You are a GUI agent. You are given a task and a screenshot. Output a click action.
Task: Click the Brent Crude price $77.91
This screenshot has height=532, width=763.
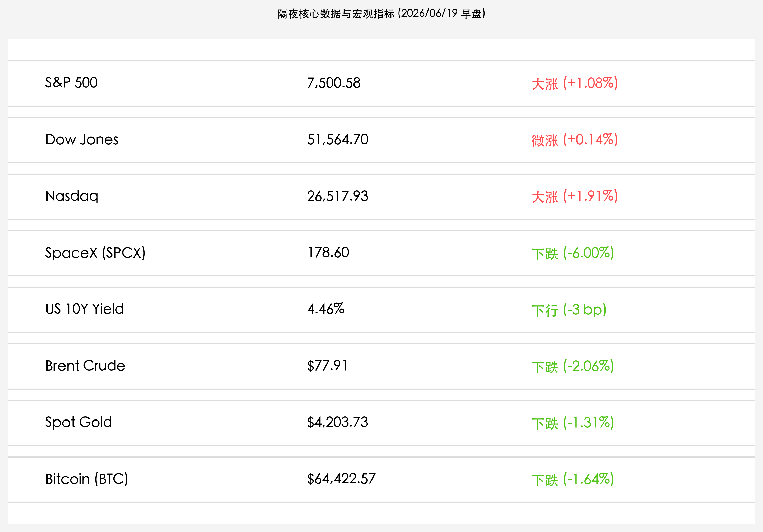(327, 366)
